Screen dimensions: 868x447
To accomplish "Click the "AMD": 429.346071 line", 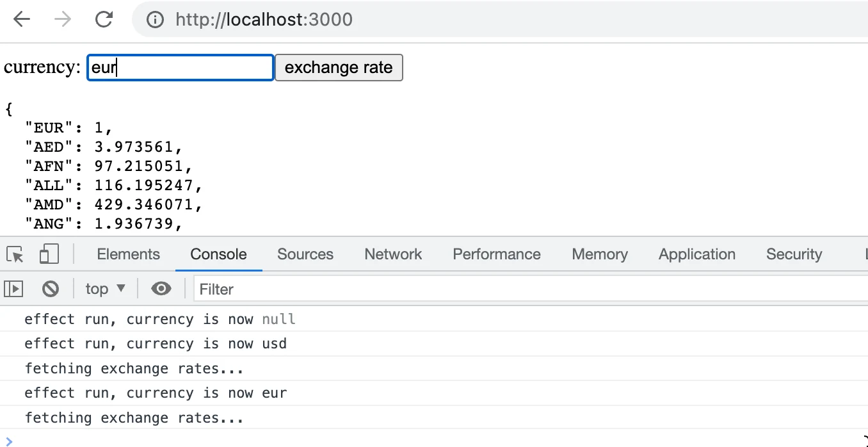I will (x=114, y=205).
